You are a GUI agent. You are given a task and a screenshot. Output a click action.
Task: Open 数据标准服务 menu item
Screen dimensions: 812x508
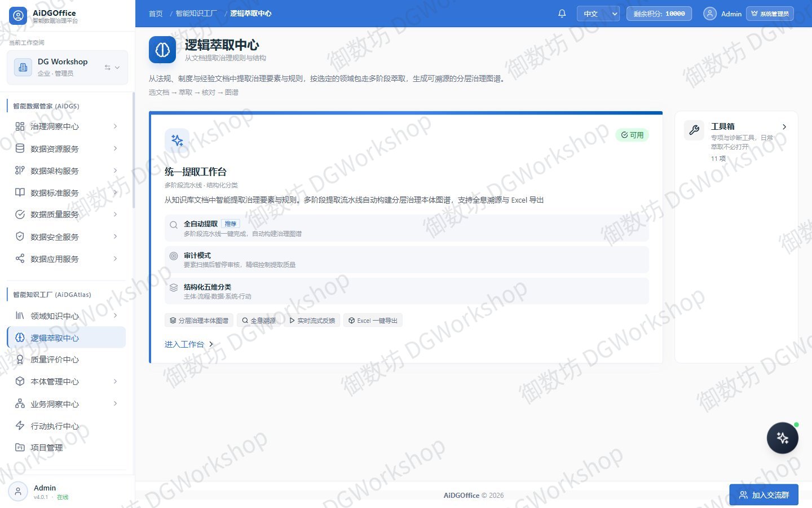point(67,192)
